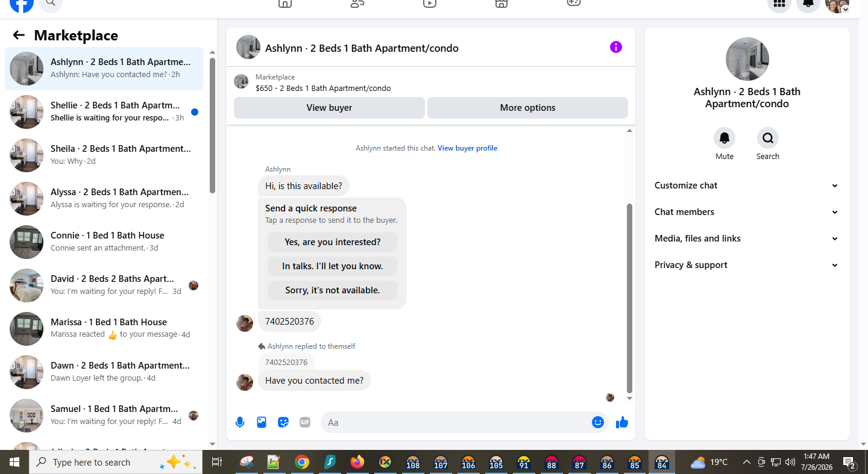Open Firefox from taskbar
The height and width of the screenshot is (474, 868).
357,462
